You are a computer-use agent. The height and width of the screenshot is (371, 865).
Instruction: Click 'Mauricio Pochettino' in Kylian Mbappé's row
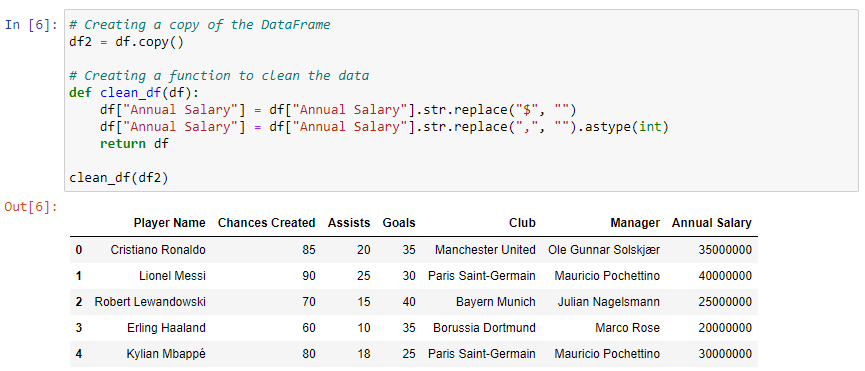pos(607,354)
